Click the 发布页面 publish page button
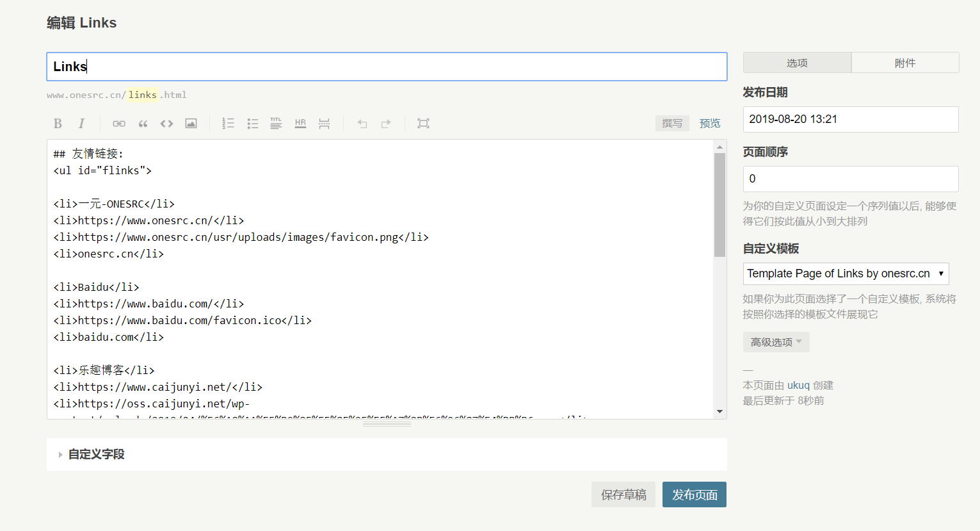Screen dimensions: 980x531 695,494
